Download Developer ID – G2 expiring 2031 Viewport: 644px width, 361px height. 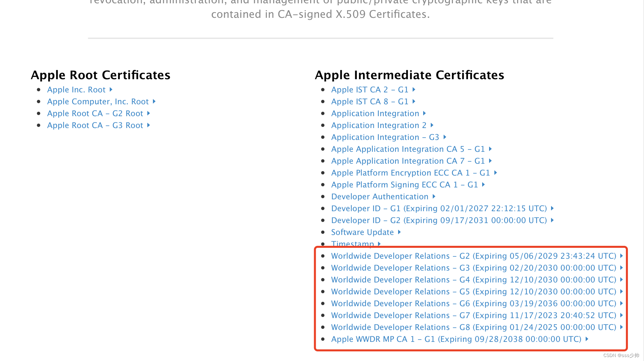439,220
